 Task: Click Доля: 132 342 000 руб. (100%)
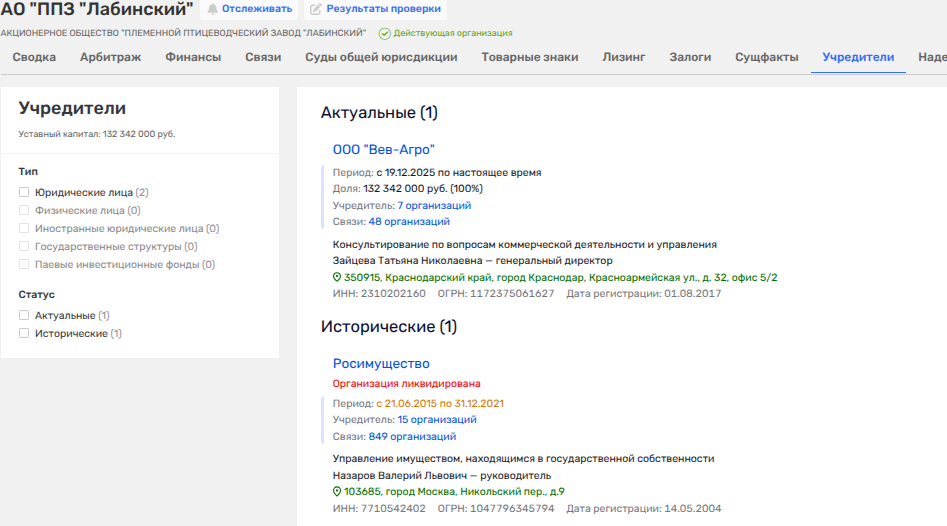(408, 189)
